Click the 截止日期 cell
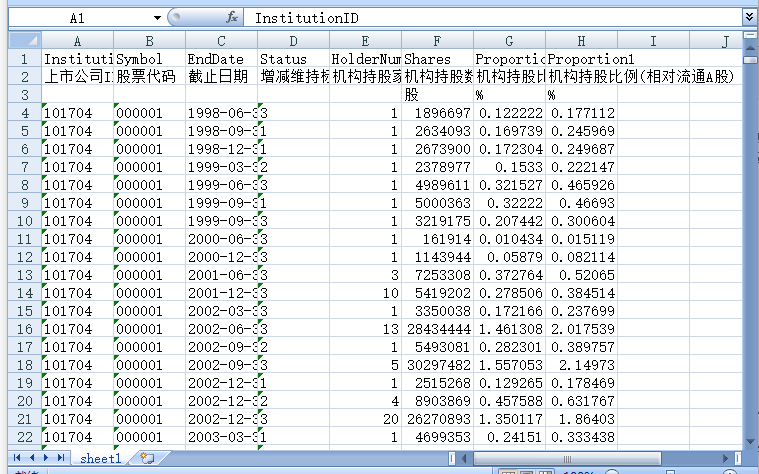The height and width of the screenshot is (474, 759). pyautogui.click(x=221, y=76)
